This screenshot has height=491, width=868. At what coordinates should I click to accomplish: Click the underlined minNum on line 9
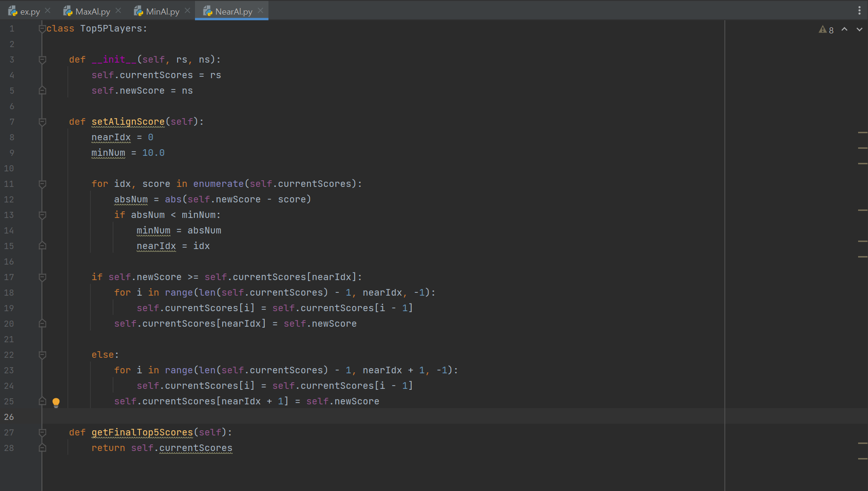[108, 153]
